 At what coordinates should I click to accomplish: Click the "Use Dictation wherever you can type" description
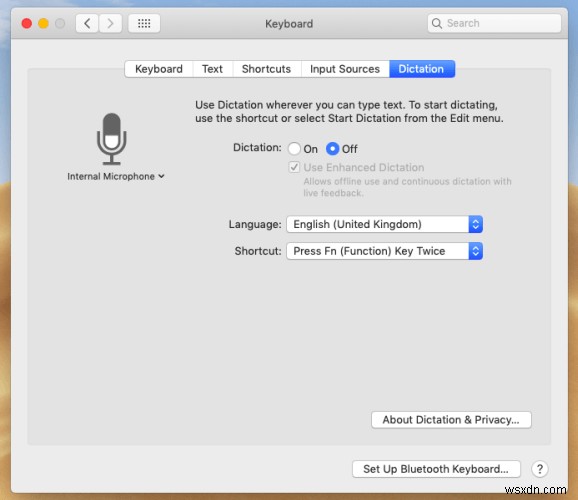(x=349, y=111)
